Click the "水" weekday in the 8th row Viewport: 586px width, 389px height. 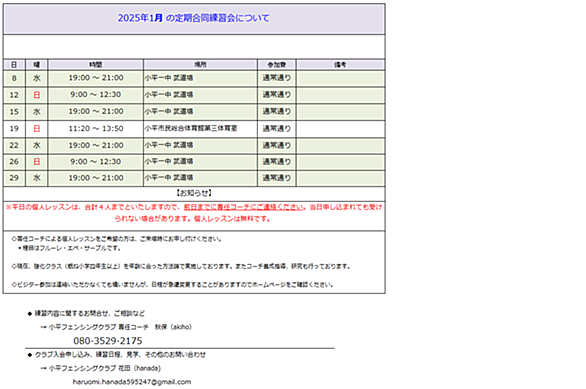[37, 78]
